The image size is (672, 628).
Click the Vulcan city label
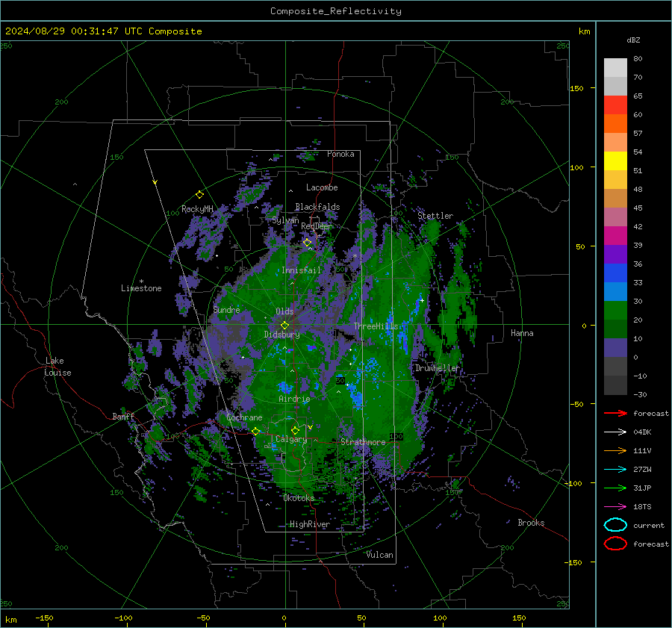380,555
